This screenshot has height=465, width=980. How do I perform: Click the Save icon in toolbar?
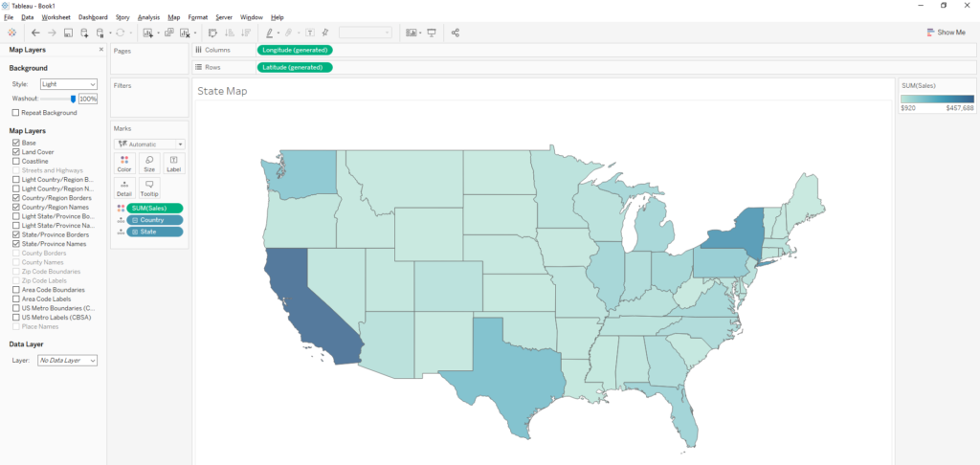click(x=68, y=33)
